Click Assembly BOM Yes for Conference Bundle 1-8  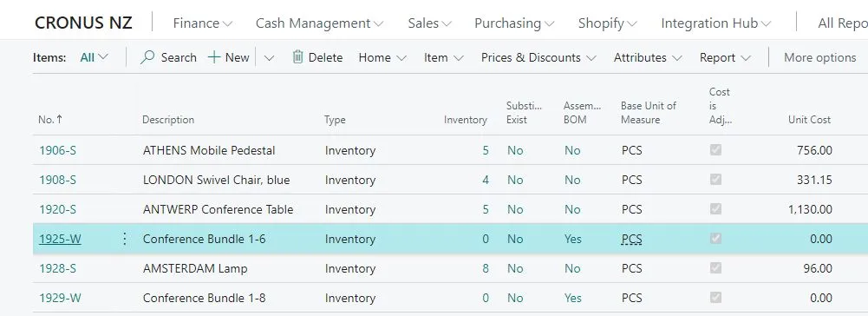(573, 298)
